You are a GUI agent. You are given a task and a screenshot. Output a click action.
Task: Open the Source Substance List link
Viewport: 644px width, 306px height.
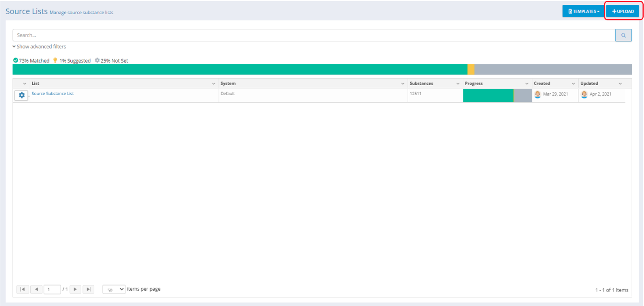pyautogui.click(x=53, y=94)
